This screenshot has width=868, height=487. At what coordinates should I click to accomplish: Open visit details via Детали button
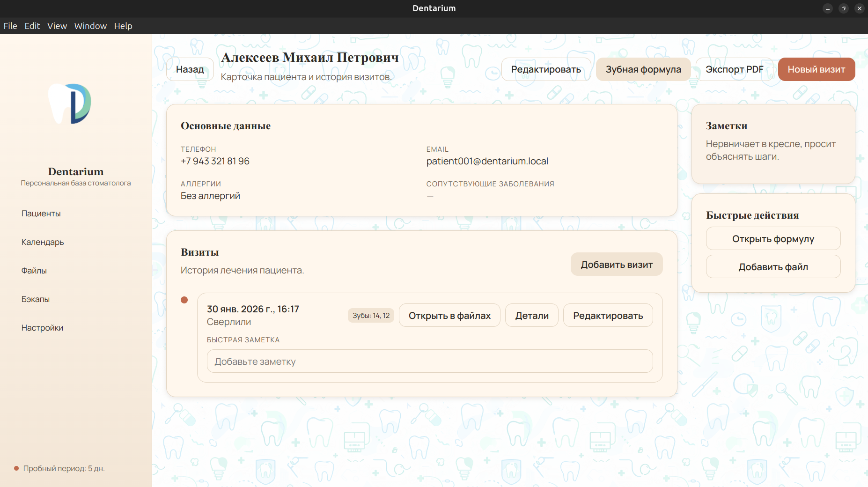coord(531,315)
